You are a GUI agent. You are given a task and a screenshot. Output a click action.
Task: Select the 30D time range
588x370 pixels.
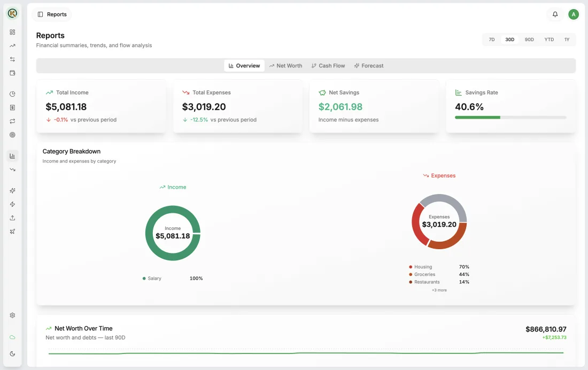pos(509,40)
